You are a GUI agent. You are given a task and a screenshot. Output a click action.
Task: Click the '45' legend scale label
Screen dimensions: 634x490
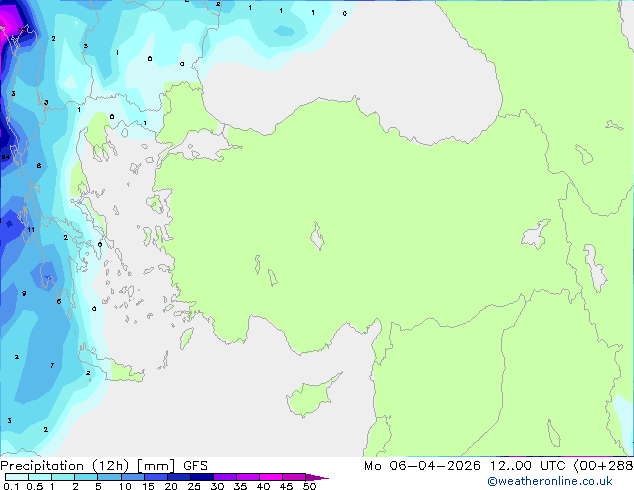tap(286, 486)
